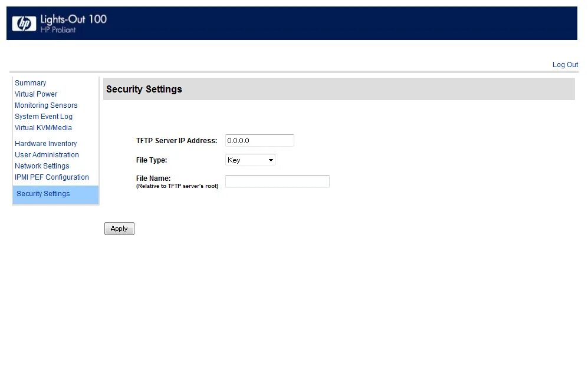Screen dimensions: 588x377
Task: Show Hardware Inventory
Action: (46, 143)
